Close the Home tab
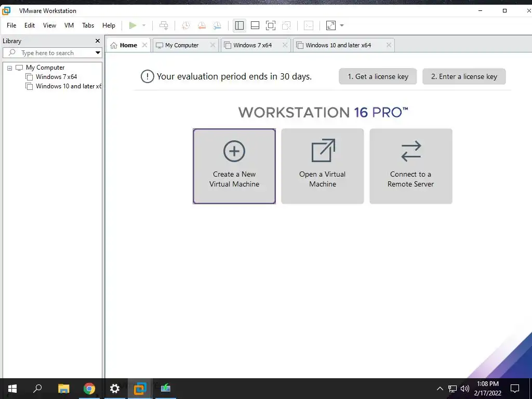This screenshot has width=532, height=399. 144,45
